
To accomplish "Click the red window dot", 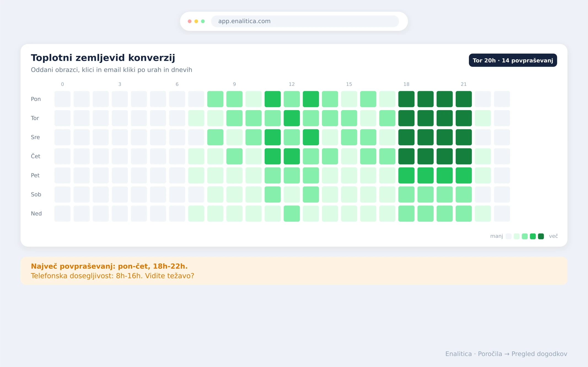I will pyautogui.click(x=190, y=21).
